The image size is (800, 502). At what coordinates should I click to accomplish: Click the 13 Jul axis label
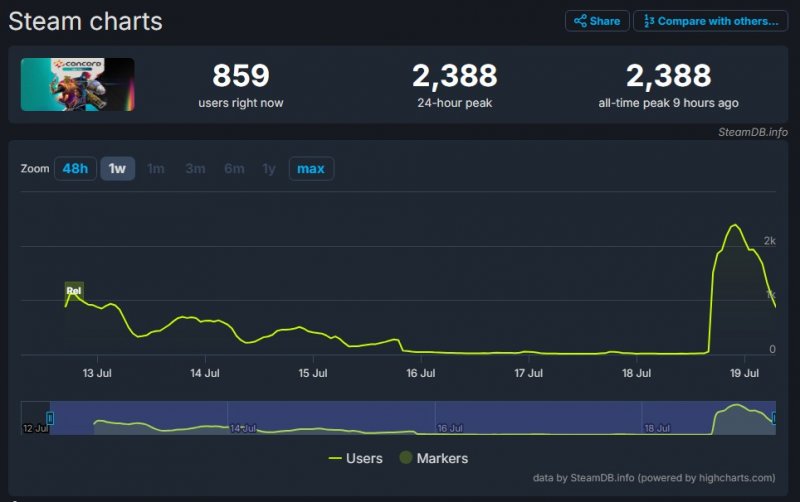coord(97,373)
